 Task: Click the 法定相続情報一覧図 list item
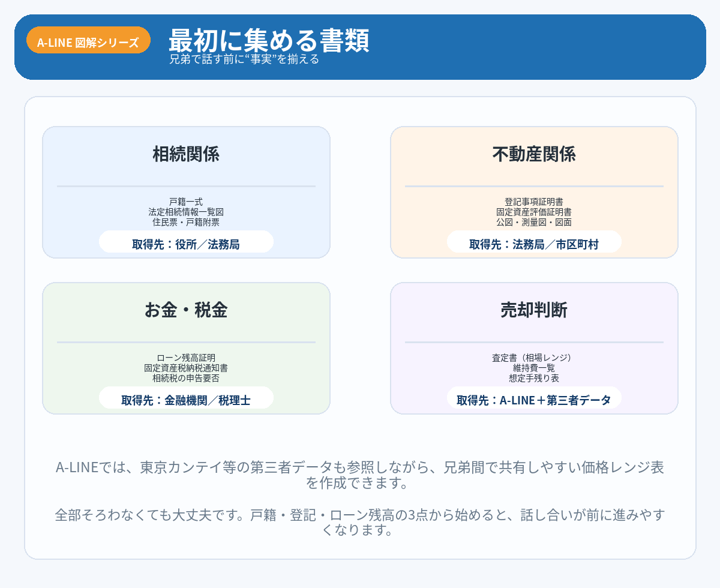[x=186, y=212]
